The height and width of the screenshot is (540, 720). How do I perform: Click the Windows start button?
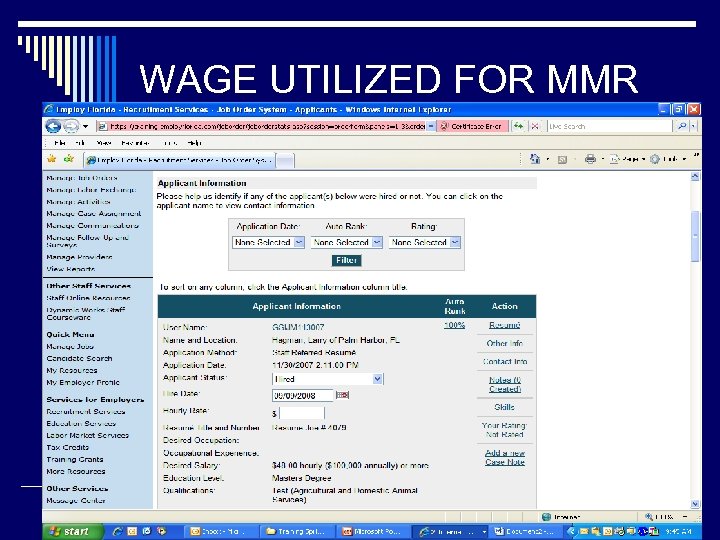tap(72, 531)
